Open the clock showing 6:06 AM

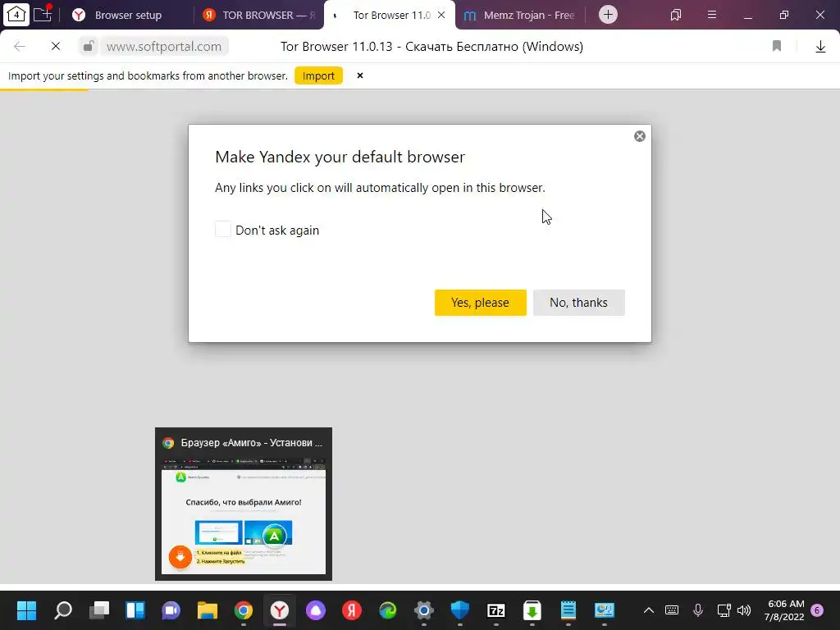coord(784,610)
